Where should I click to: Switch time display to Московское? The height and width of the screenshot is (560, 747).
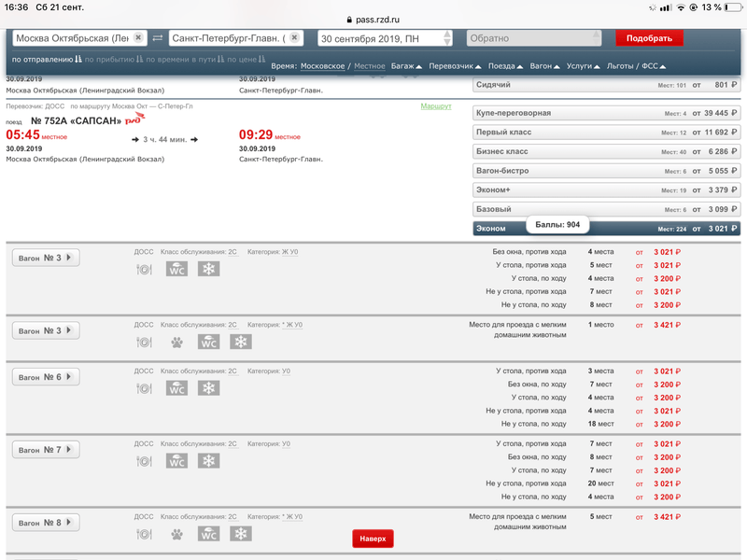pos(323,66)
